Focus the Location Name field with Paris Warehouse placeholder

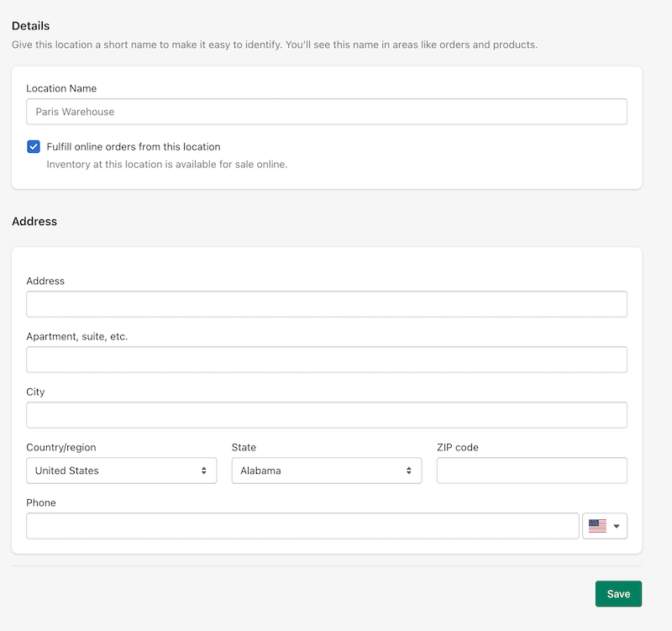[327, 112]
